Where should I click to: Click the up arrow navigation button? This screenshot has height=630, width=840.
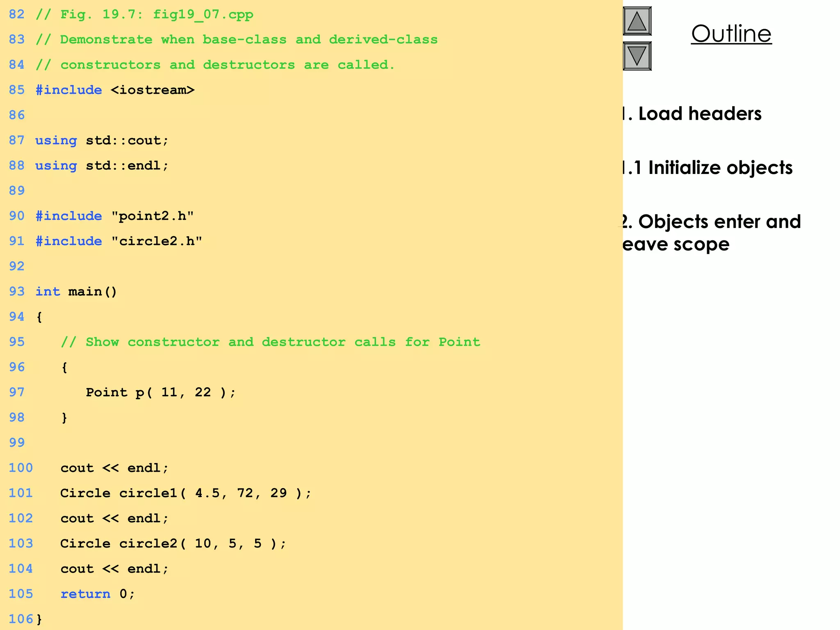(637, 21)
